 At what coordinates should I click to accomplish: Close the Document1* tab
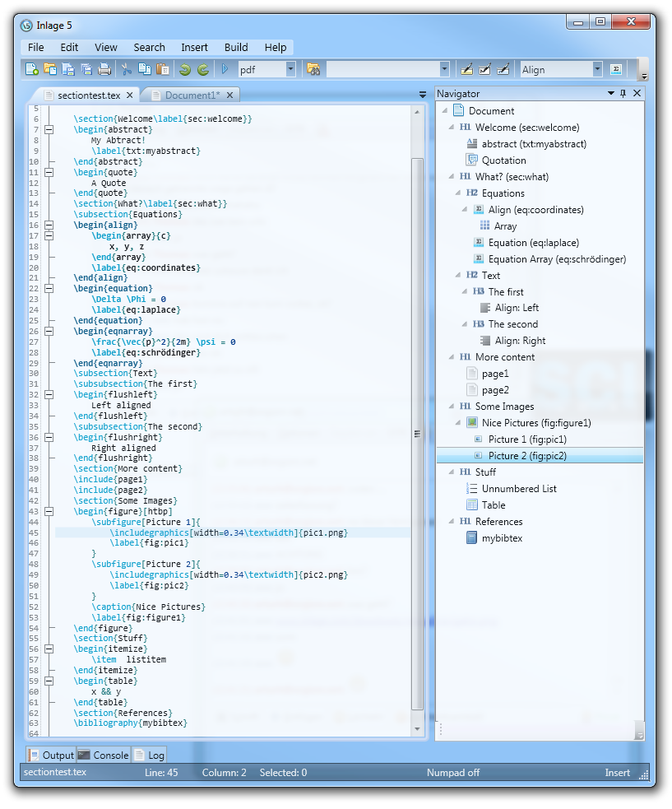point(230,95)
